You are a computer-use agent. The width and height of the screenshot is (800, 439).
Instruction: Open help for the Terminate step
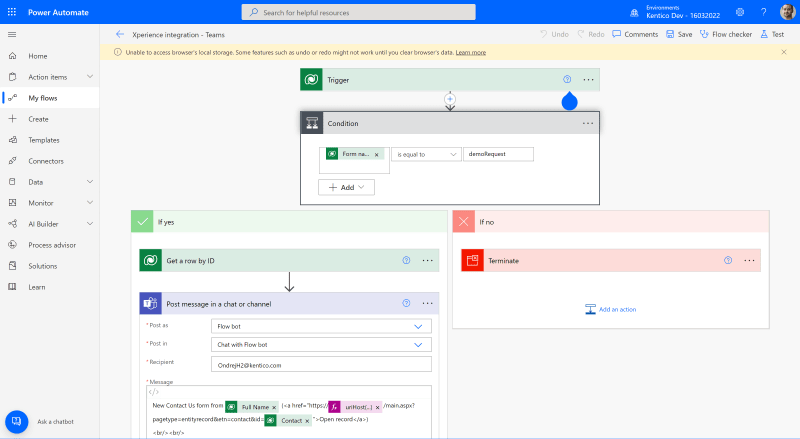click(728, 260)
